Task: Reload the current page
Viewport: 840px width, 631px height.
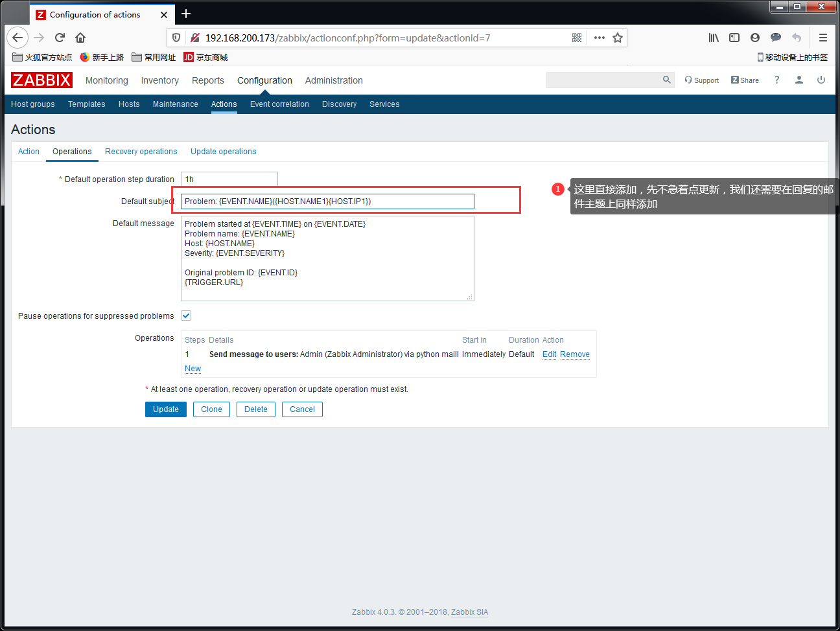Action: (x=60, y=38)
